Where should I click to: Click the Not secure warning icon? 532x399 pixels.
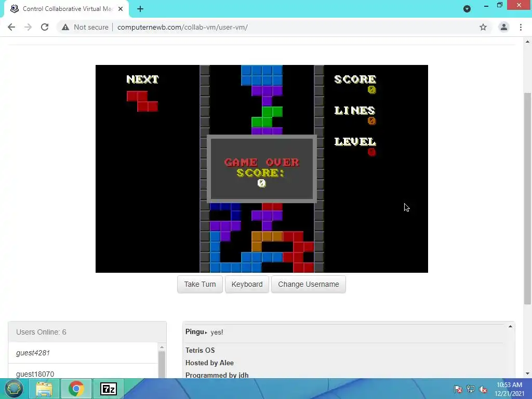click(65, 27)
